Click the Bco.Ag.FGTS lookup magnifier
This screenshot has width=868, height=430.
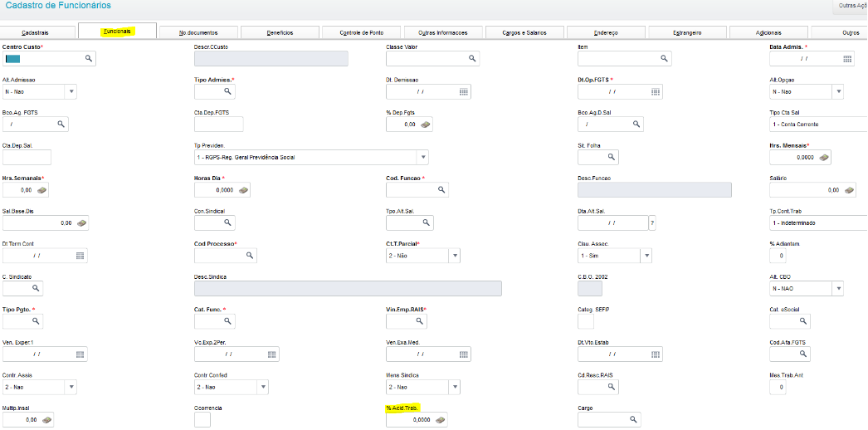61,125
